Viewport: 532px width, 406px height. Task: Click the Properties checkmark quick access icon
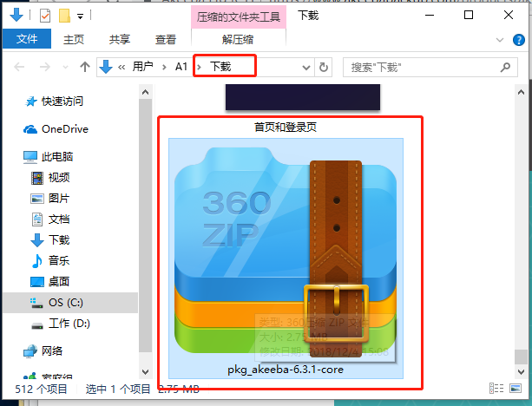45,16
